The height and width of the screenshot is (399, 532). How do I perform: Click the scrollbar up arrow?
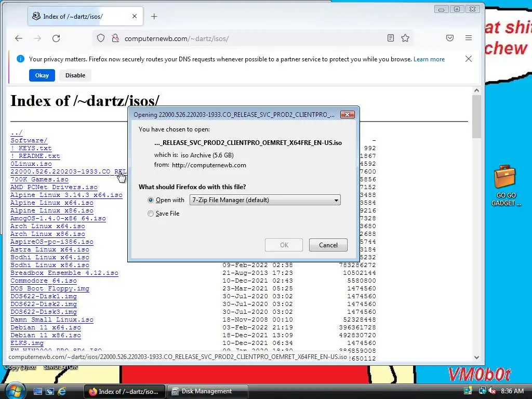pos(476,90)
